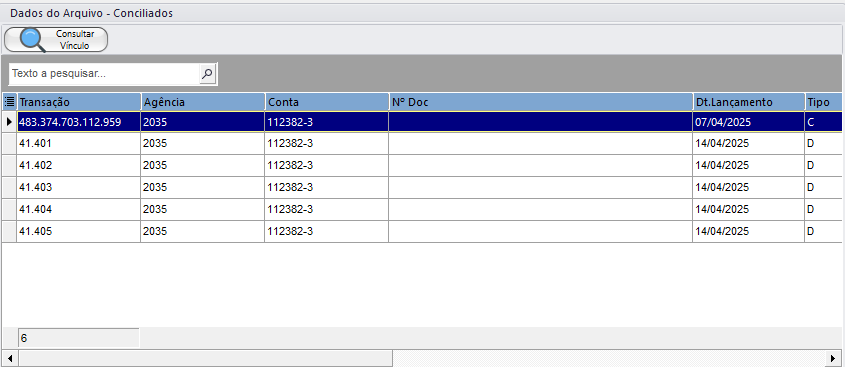Click Conta 112382-3 in the selected first row
The height and width of the screenshot is (367, 845).
pos(327,122)
